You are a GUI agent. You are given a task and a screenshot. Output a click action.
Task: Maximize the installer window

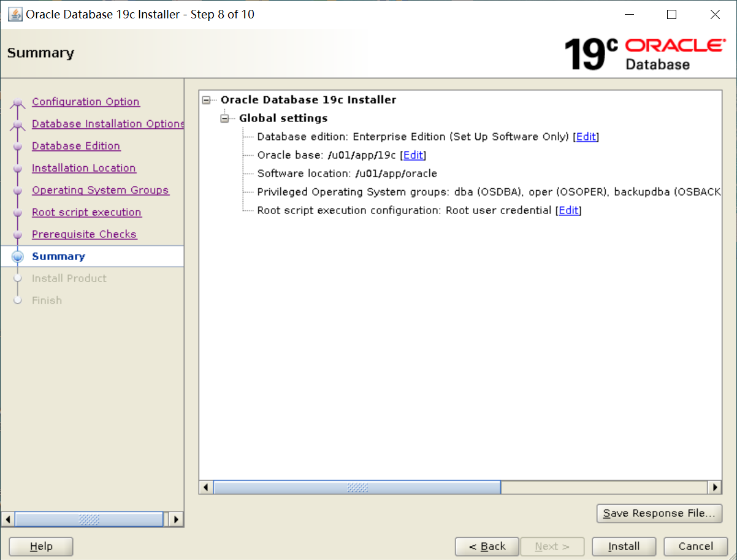[x=671, y=15]
